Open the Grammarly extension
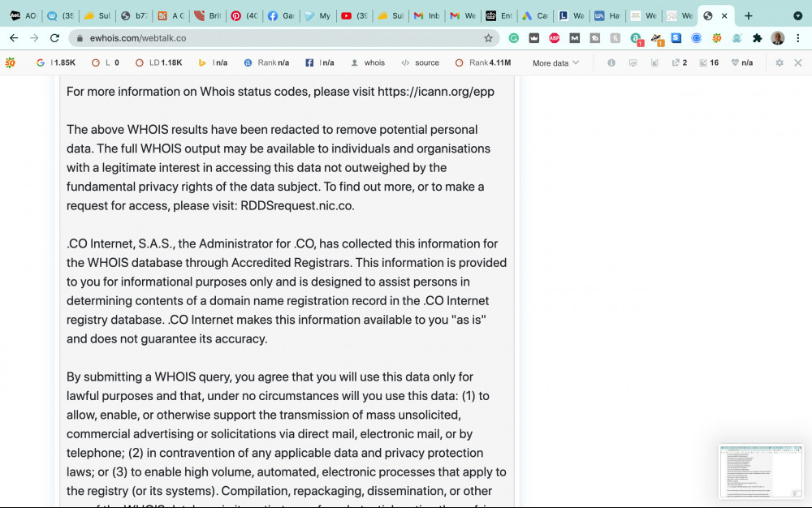The height and width of the screenshot is (508, 812). 514,38
